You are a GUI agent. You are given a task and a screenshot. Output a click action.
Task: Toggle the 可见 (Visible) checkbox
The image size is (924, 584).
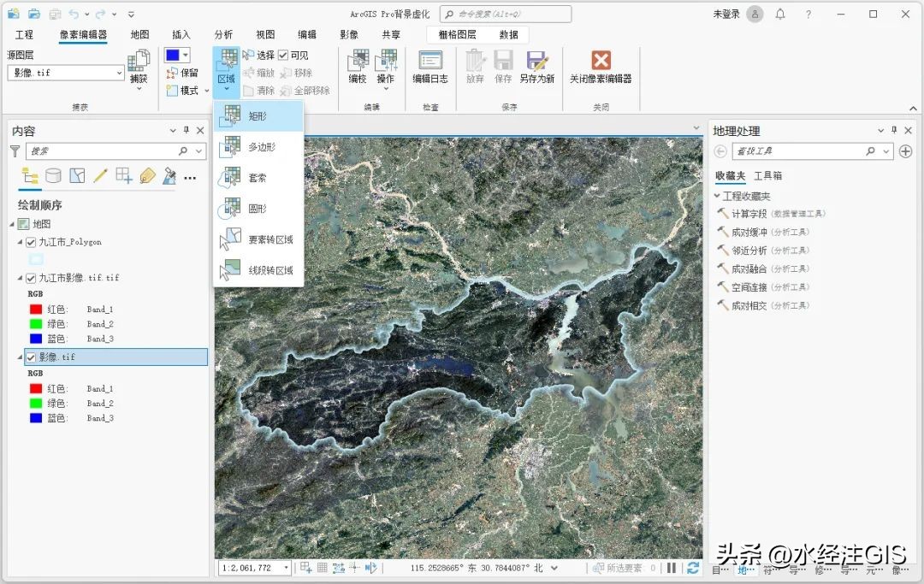point(285,54)
